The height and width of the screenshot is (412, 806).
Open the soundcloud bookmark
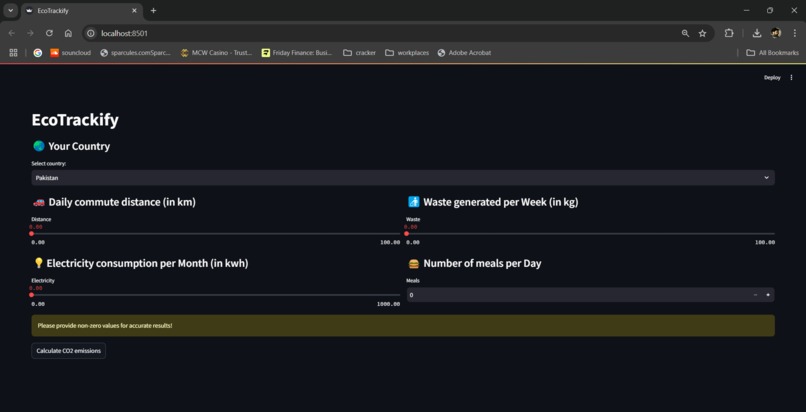(70, 52)
